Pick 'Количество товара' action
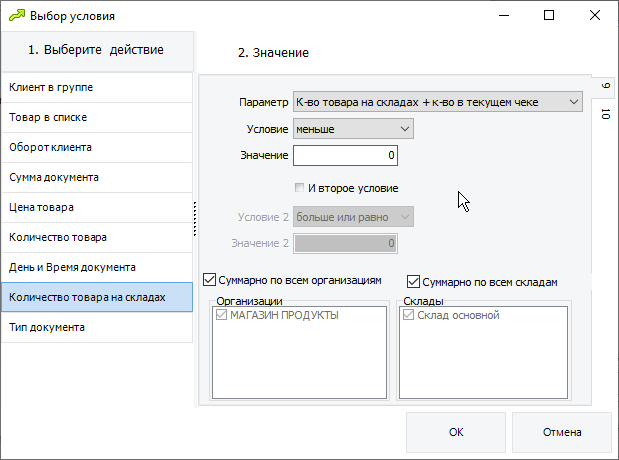This screenshot has width=619, height=460. tap(97, 237)
